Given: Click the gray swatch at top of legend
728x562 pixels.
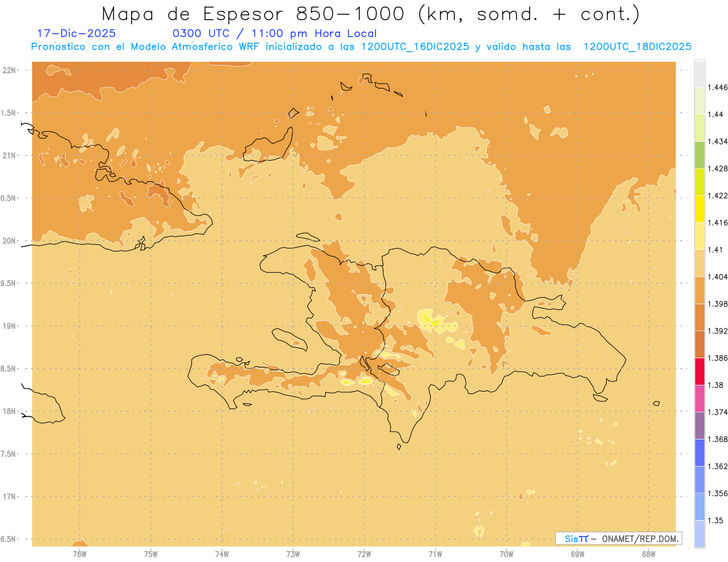Looking at the screenshot, I should (699, 73).
